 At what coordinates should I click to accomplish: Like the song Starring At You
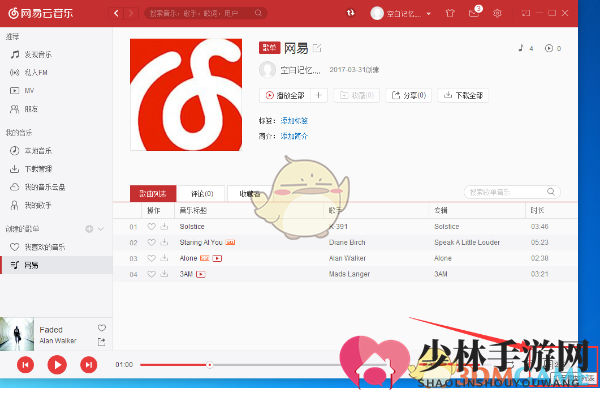point(152,242)
